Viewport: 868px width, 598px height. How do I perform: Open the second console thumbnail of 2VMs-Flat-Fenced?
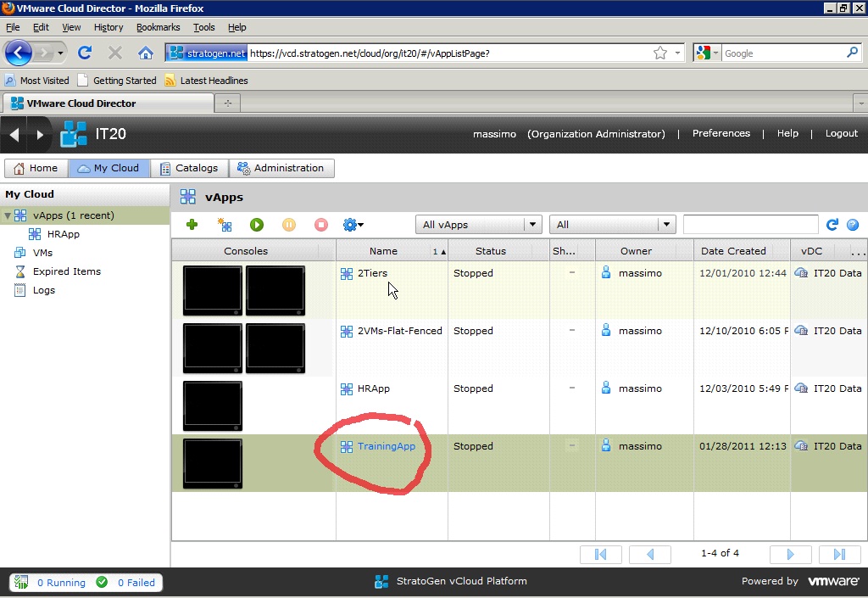[275, 348]
